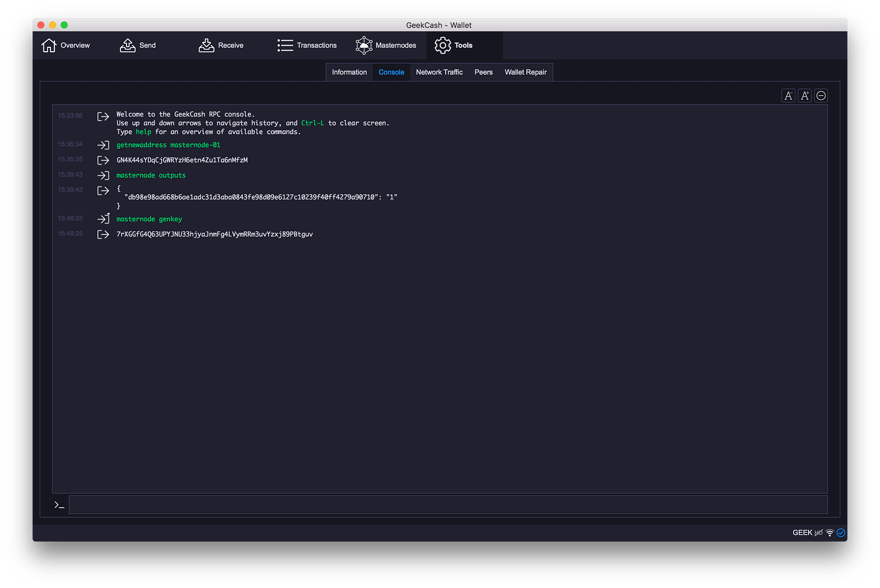The height and width of the screenshot is (588, 880).
Task: Click the 'masternode outputs' command text
Action: (151, 175)
